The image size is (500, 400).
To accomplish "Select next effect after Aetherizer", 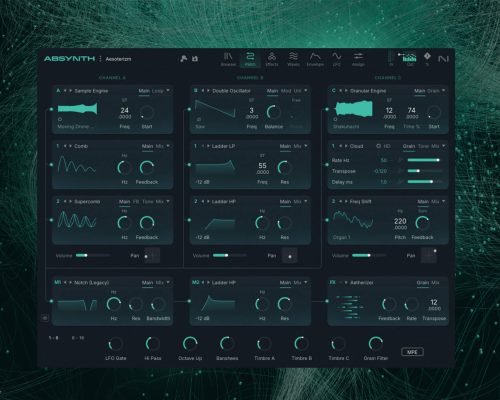I will 346,282.
